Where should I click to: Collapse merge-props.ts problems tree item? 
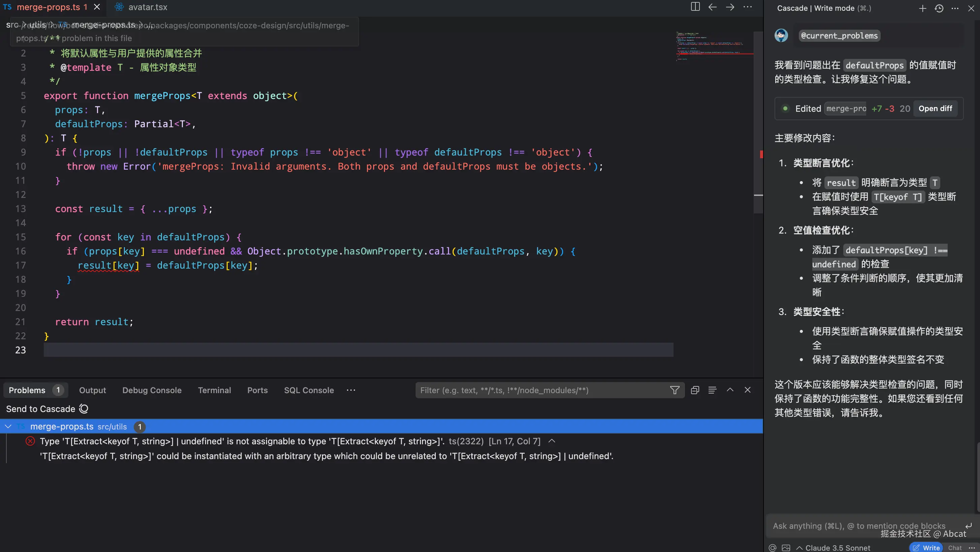tap(8, 426)
